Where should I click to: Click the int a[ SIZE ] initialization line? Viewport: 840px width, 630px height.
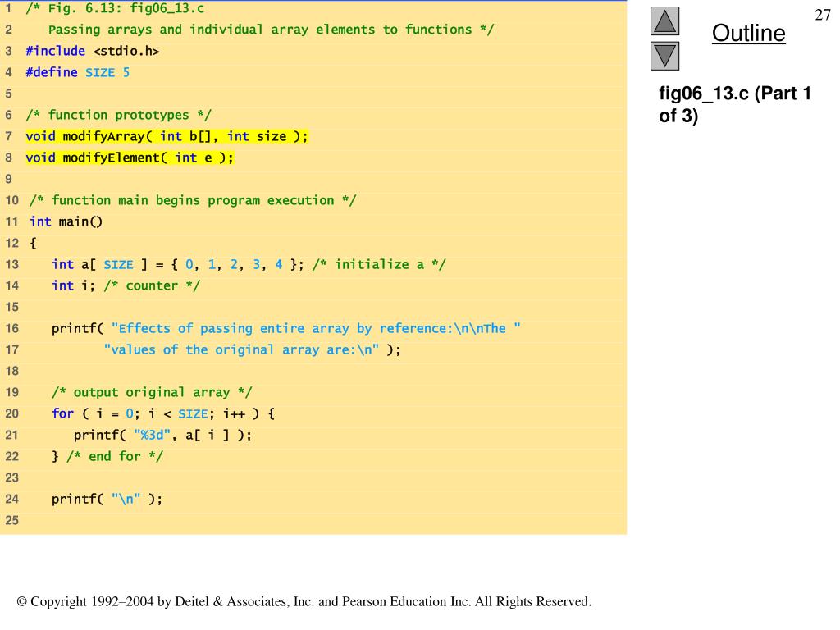coord(249,264)
